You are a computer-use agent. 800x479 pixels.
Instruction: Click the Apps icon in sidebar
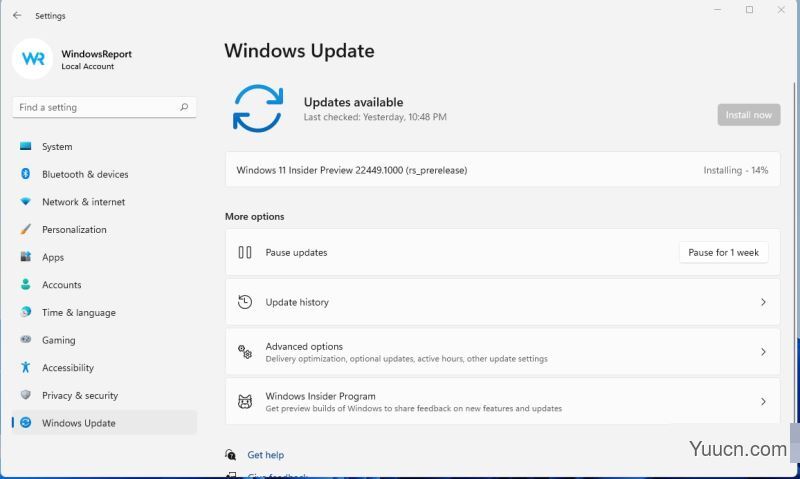[x=26, y=257]
